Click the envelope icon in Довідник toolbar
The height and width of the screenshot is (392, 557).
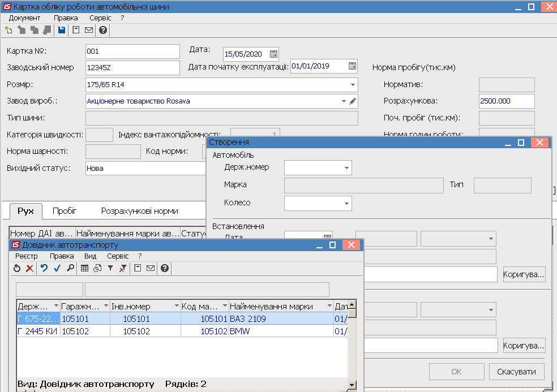click(151, 269)
